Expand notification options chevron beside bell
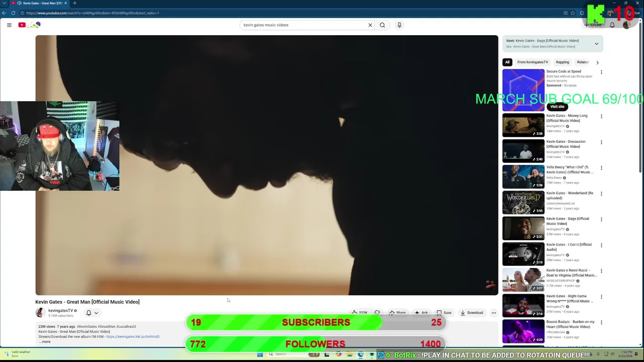 (96, 313)
